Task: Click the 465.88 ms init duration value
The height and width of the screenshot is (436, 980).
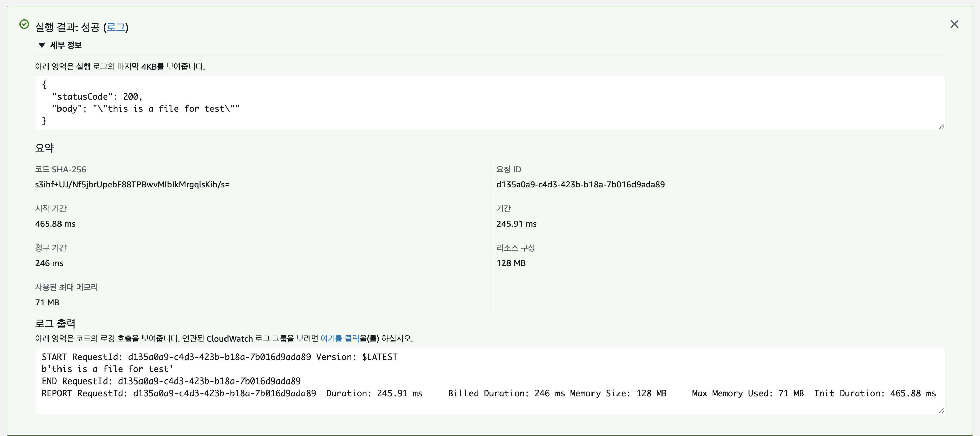Action: coord(55,224)
